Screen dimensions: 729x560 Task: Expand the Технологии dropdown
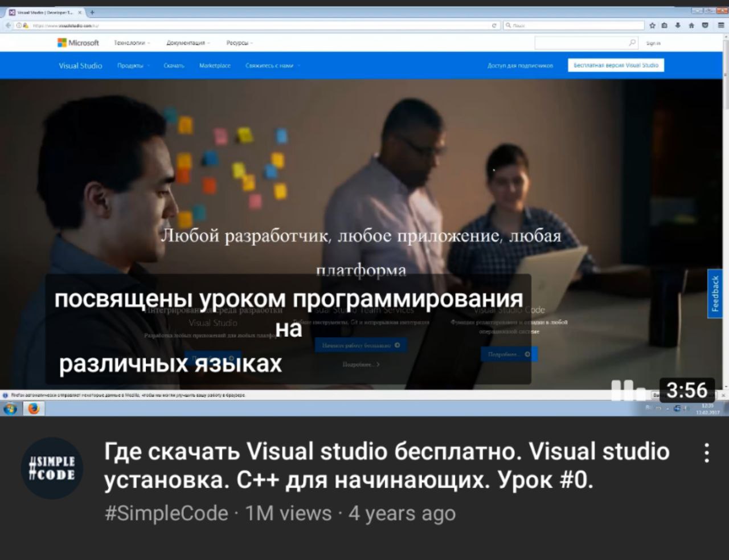pyautogui.click(x=132, y=43)
